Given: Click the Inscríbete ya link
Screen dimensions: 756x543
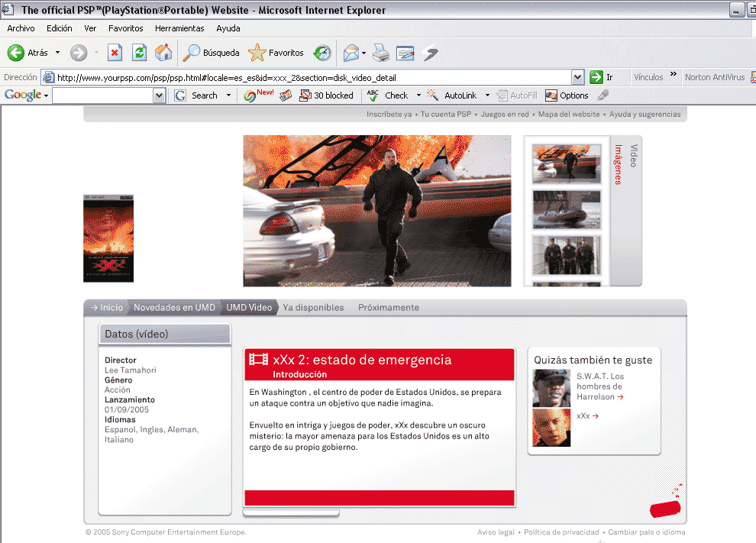Looking at the screenshot, I should (x=389, y=115).
